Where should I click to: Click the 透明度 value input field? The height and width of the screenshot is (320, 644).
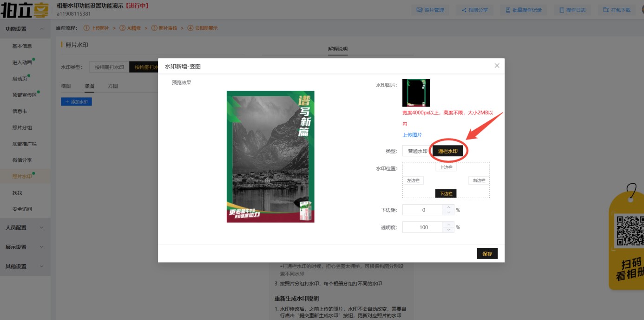pyautogui.click(x=423, y=227)
